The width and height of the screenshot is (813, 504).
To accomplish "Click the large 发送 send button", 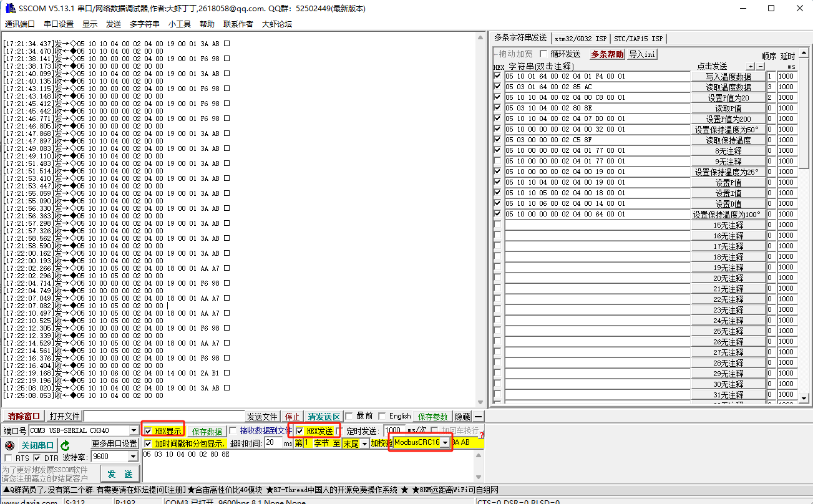I will tap(119, 474).
